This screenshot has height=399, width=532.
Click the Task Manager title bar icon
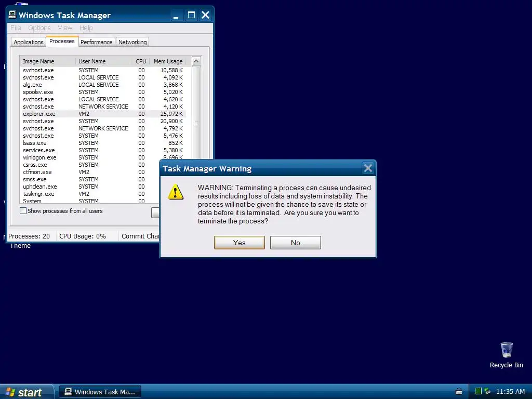pyautogui.click(x=12, y=15)
